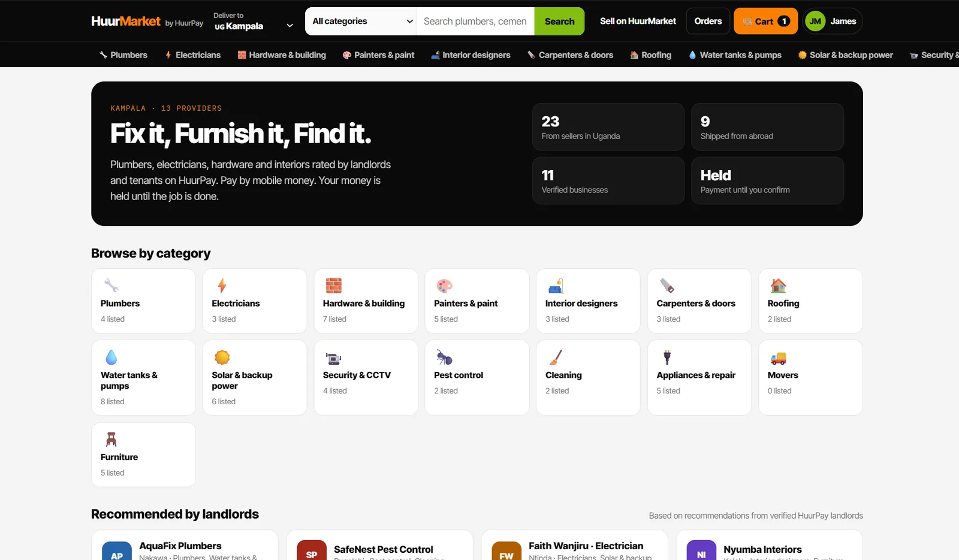Open the All categories dropdown
The width and height of the screenshot is (959, 560).
pyautogui.click(x=361, y=21)
